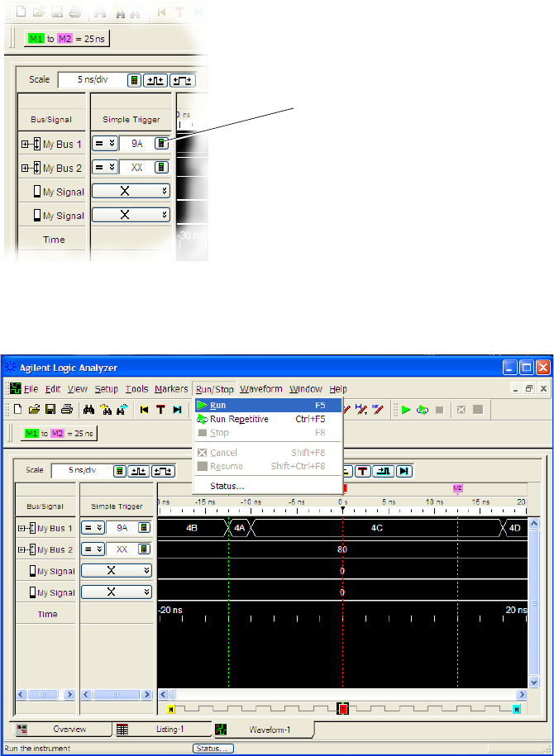The height and width of the screenshot is (756, 554).
Task: Click the Run Repetitive icon in the toolbar
Action: tap(423, 410)
